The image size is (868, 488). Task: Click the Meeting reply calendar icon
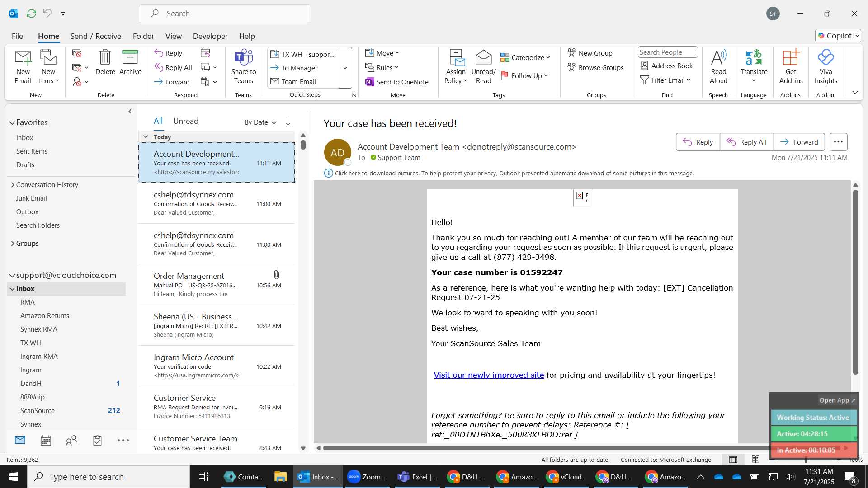[x=205, y=53]
